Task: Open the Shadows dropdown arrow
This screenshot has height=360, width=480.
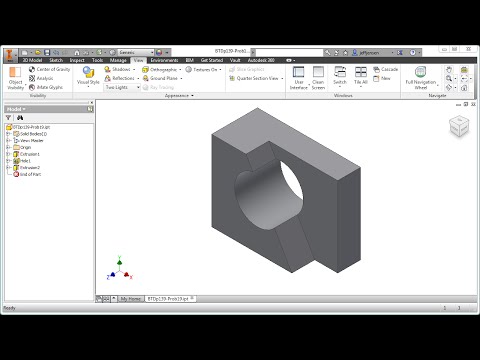Action: pyautogui.click(x=134, y=70)
